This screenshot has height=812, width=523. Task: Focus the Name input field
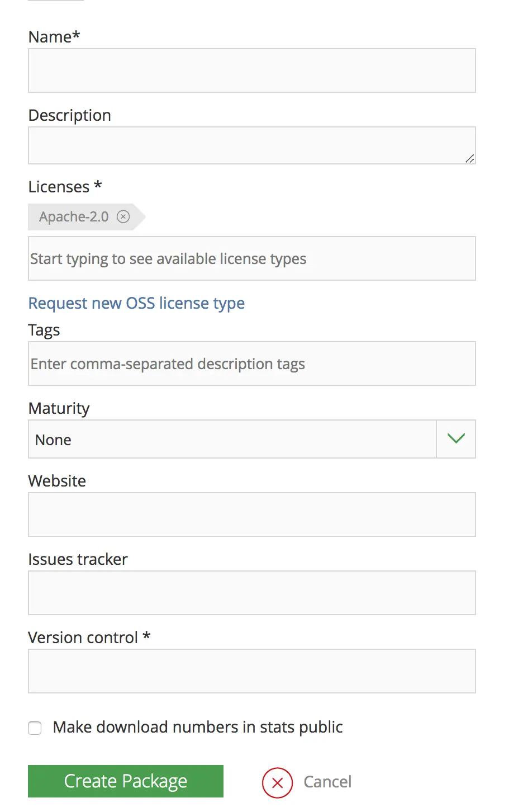(251, 70)
